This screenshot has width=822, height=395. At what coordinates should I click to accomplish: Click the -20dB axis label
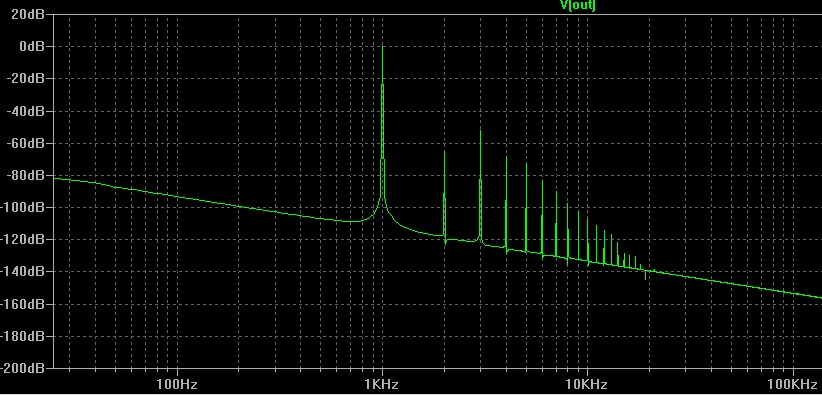(x=25, y=79)
